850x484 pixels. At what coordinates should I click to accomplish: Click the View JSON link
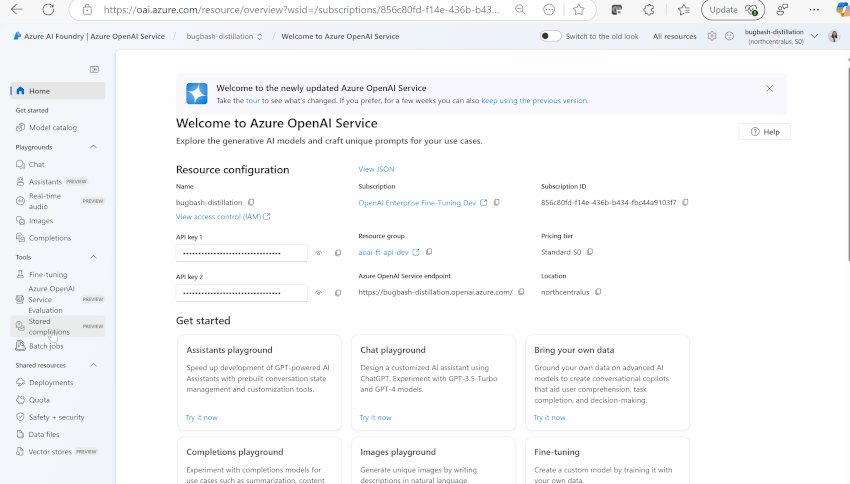coord(376,169)
